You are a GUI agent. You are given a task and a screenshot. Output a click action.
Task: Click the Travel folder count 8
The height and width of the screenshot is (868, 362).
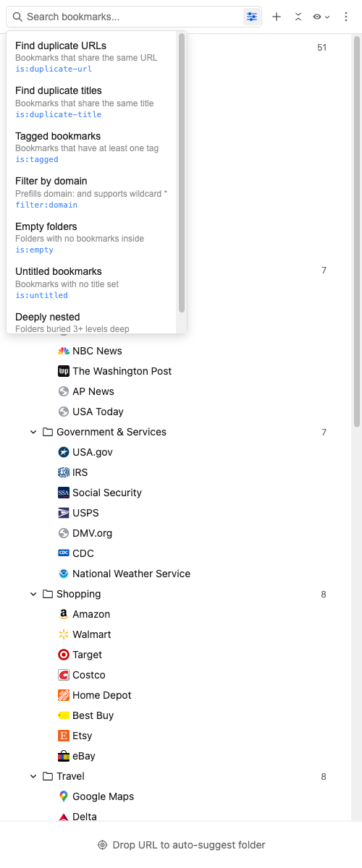tap(324, 777)
